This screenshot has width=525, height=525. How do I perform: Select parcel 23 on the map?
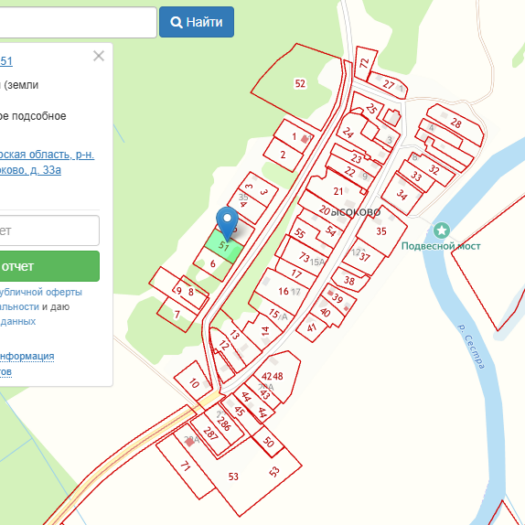point(356,158)
